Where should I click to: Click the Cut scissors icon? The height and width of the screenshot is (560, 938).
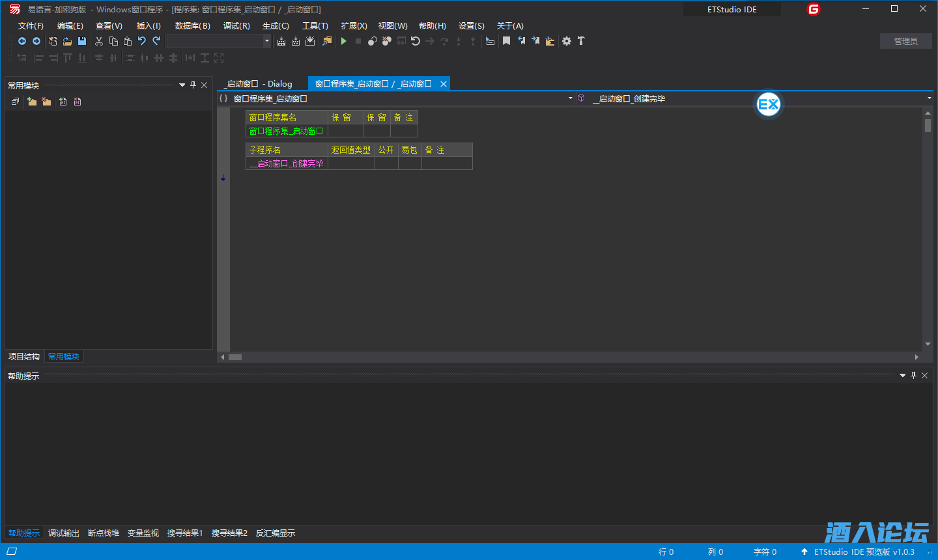point(99,41)
